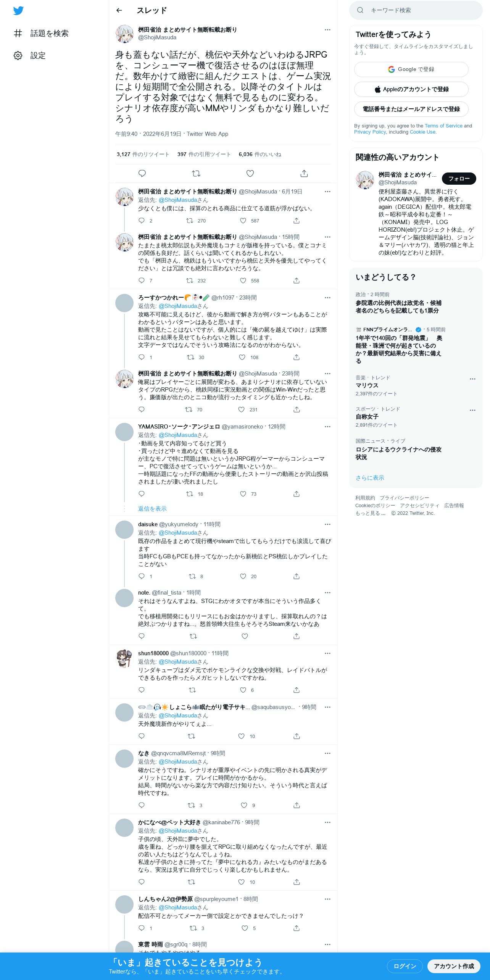
Task: Follow 桝田省治 with フォロー button
Action: [x=459, y=179]
